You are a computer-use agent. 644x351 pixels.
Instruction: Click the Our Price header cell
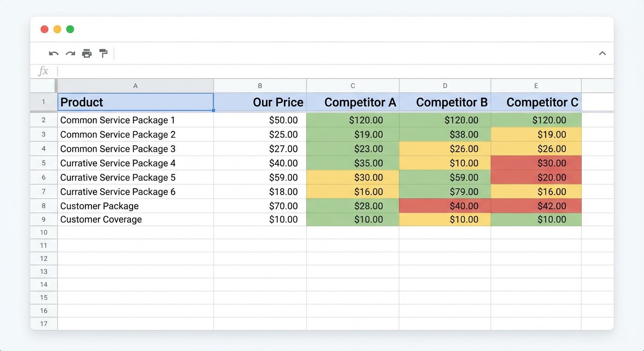tap(260, 102)
